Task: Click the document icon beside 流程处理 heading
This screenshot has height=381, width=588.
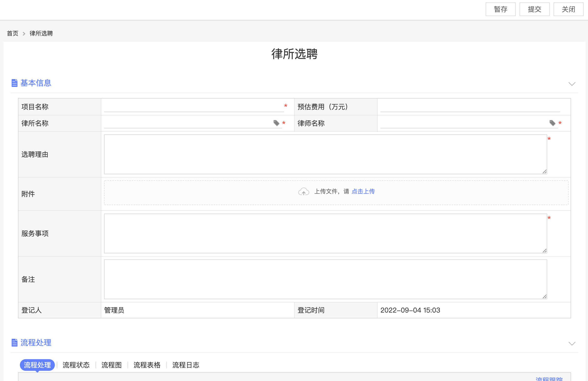Action: (15, 343)
